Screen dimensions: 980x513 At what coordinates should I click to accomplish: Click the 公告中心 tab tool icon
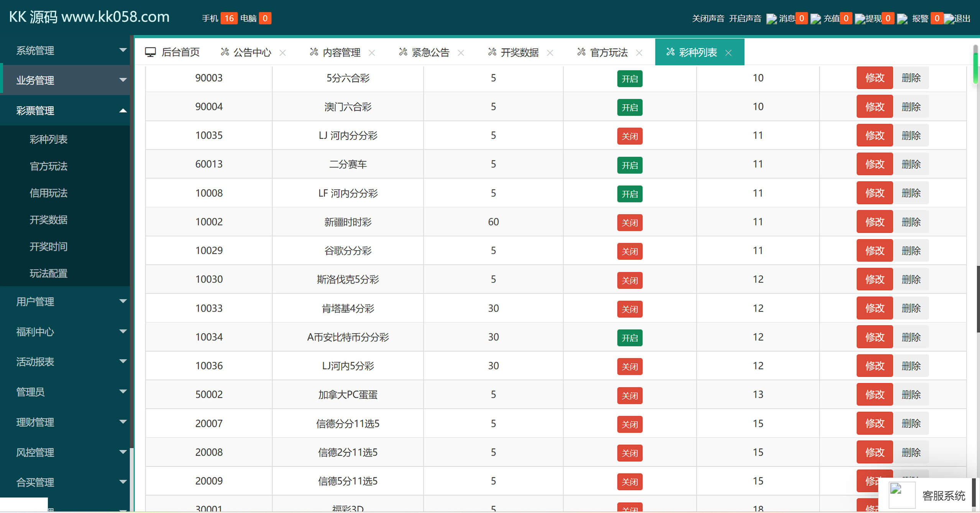(225, 52)
